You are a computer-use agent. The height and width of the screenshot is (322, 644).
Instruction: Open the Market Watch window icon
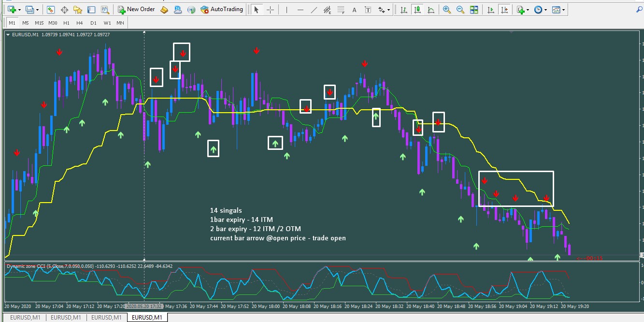coord(51,10)
